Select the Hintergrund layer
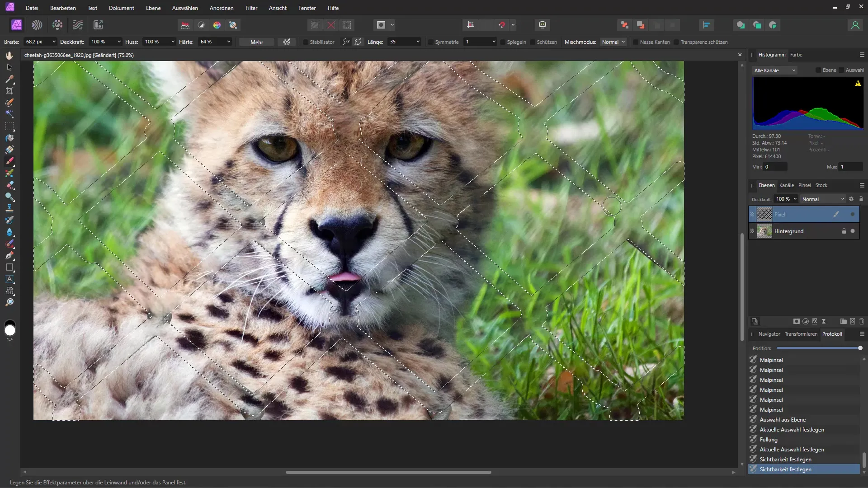 [x=804, y=231]
